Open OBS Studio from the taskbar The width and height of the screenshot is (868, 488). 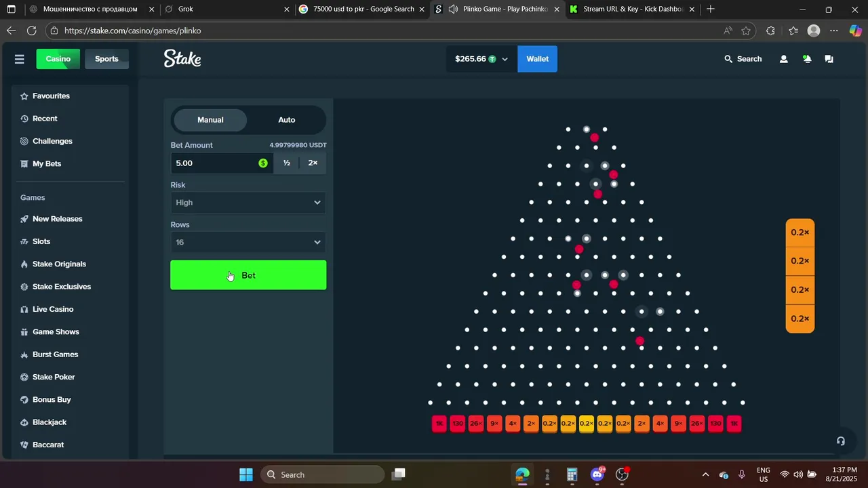point(622,474)
